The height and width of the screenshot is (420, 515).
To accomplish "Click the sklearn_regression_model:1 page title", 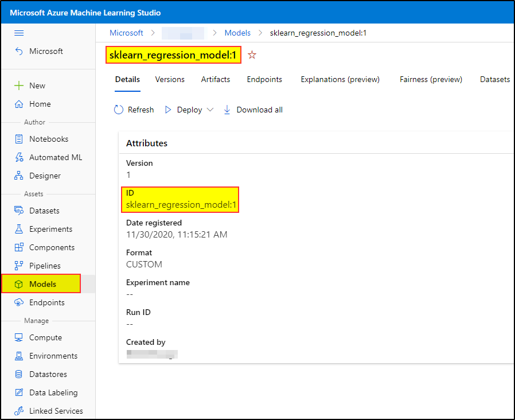I will pos(173,55).
